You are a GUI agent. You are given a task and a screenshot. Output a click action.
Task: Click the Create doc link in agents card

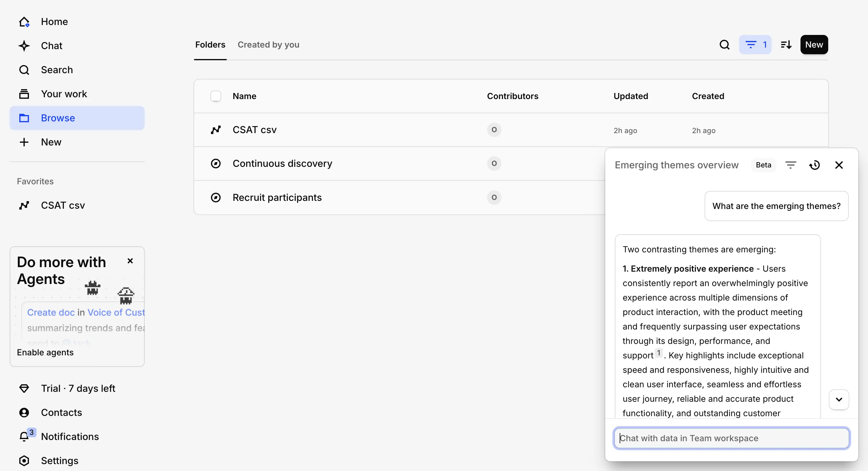[50, 312]
